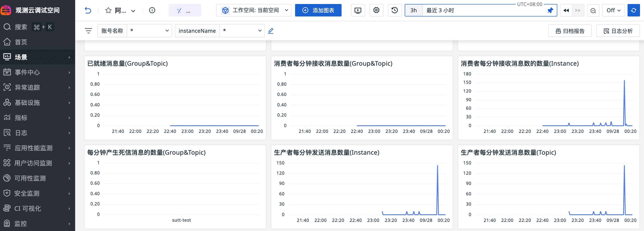Screen dimensions: 644x231
Task: Open the 场景 sidebar menu
Action: point(38,57)
